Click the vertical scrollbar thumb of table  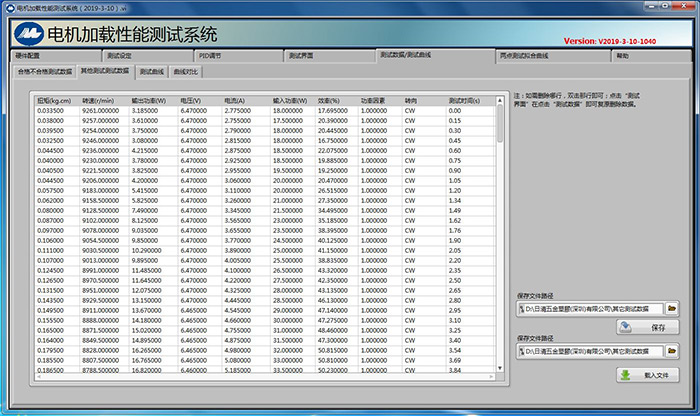500,124
